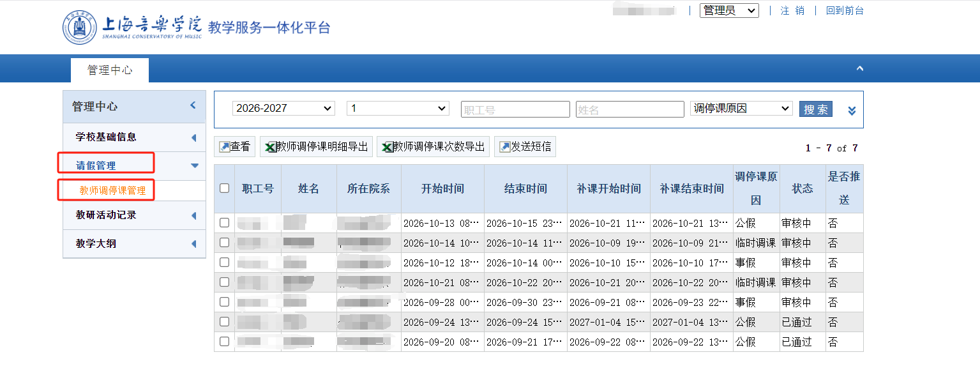Click the 是否推送 column header
Image resolution: width=980 pixels, height=366 pixels.
click(x=844, y=188)
